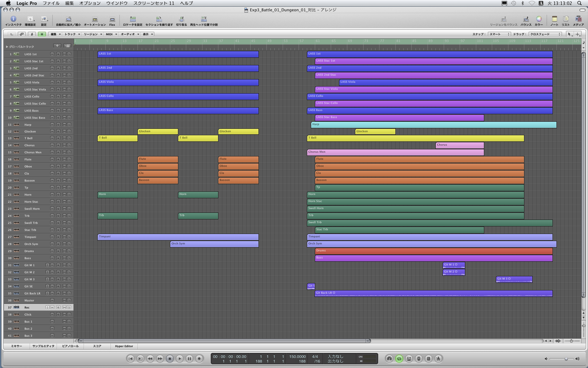Expand the global tracks disclosure triangle
Viewport: 588px width, 368px height.
tap(7, 47)
